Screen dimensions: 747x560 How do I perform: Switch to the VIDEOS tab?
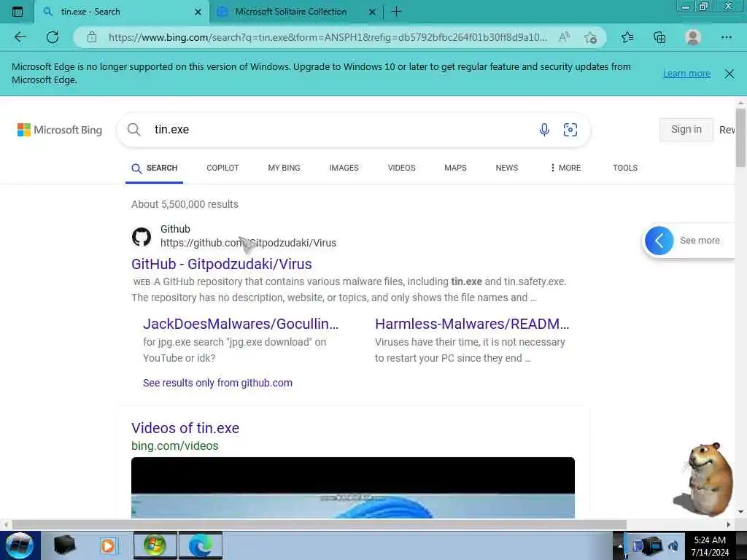click(402, 168)
